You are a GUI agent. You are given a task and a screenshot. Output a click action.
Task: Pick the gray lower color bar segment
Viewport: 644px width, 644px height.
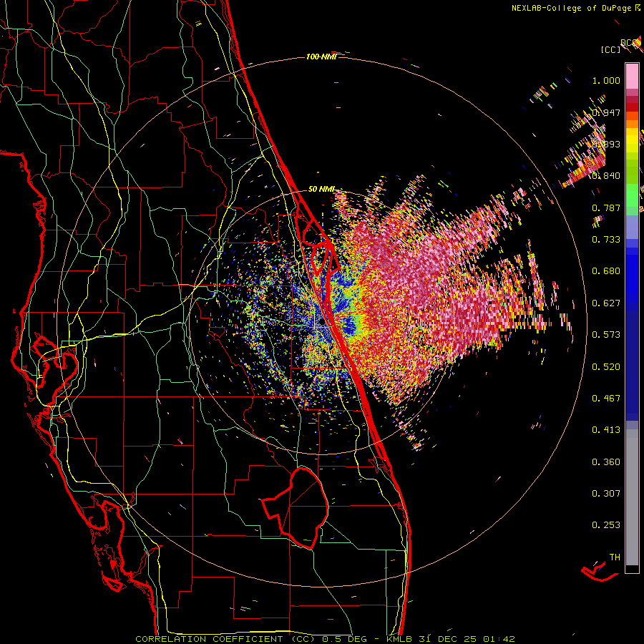coord(632,497)
